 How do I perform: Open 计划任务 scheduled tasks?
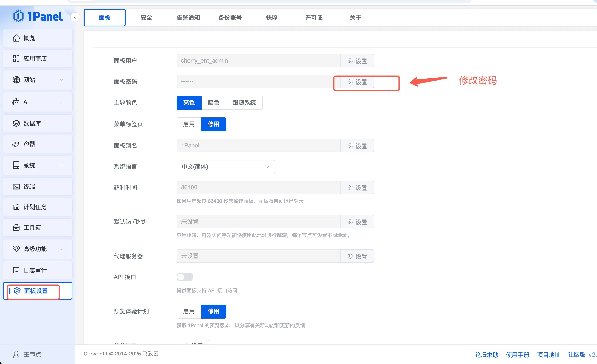[35, 207]
